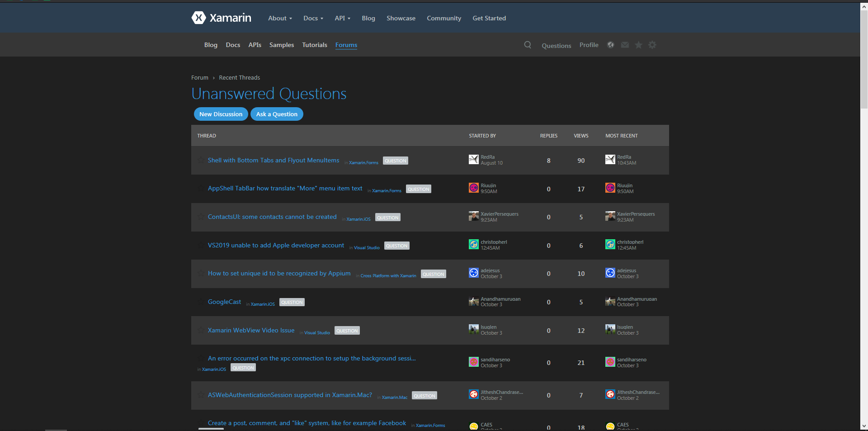This screenshot has height=431, width=868.
Task: Click the New Discussion button
Action: tap(221, 114)
